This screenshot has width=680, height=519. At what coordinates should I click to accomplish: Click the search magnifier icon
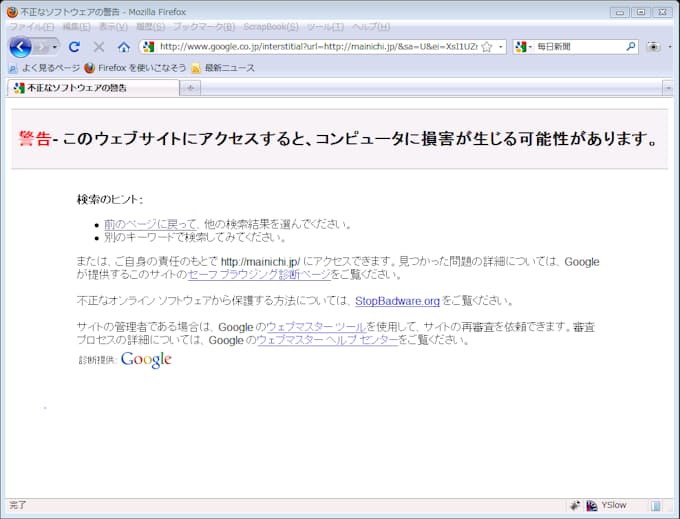(631, 47)
